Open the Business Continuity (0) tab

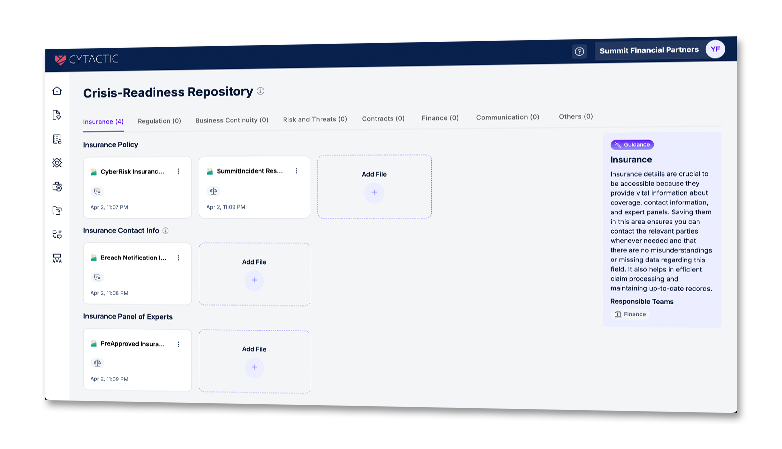pos(232,120)
